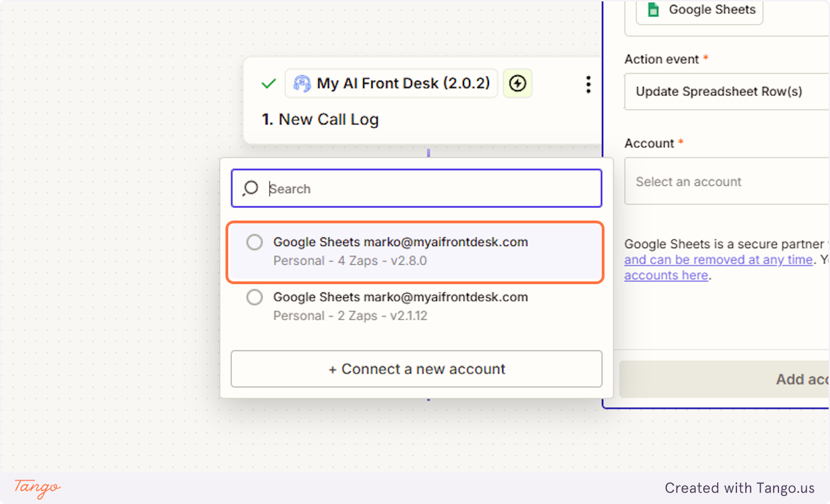Open the 'can be removed at any time' link
Image resolution: width=830 pixels, height=504 pixels.
(719, 260)
